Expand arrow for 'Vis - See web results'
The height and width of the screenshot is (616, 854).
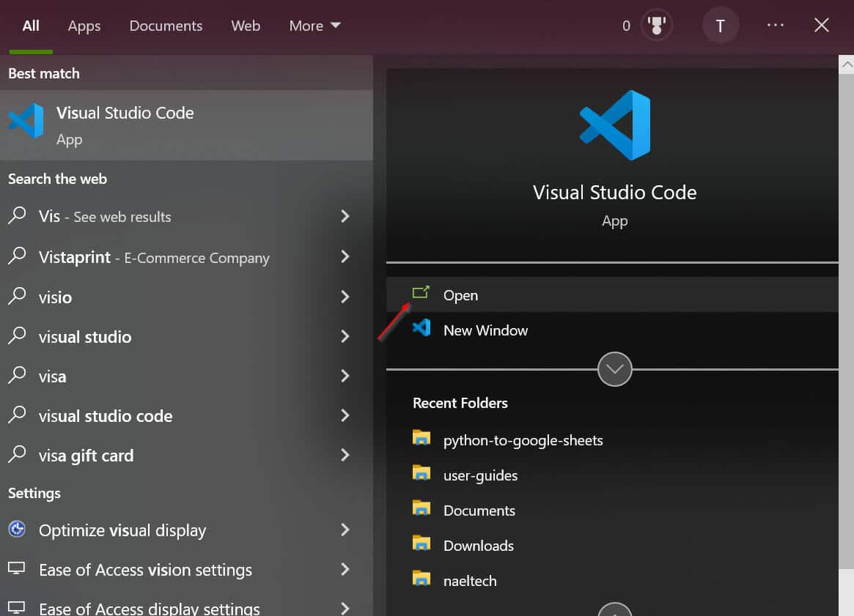click(345, 217)
